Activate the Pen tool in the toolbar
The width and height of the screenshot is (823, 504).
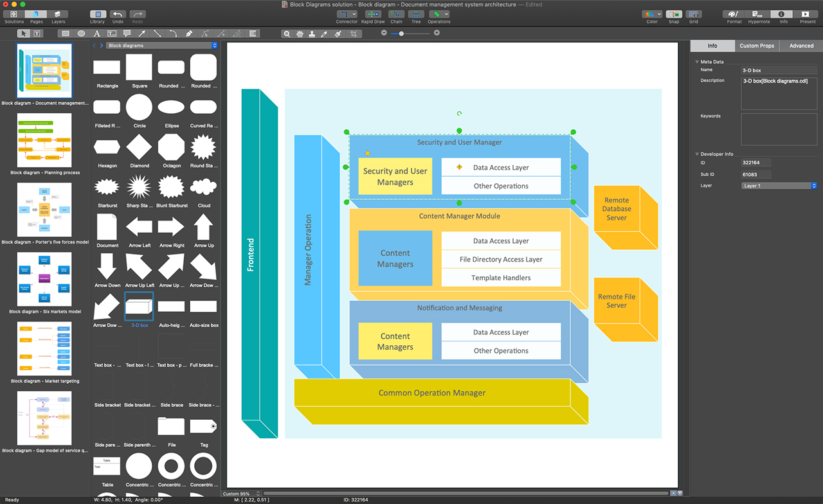click(x=189, y=33)
